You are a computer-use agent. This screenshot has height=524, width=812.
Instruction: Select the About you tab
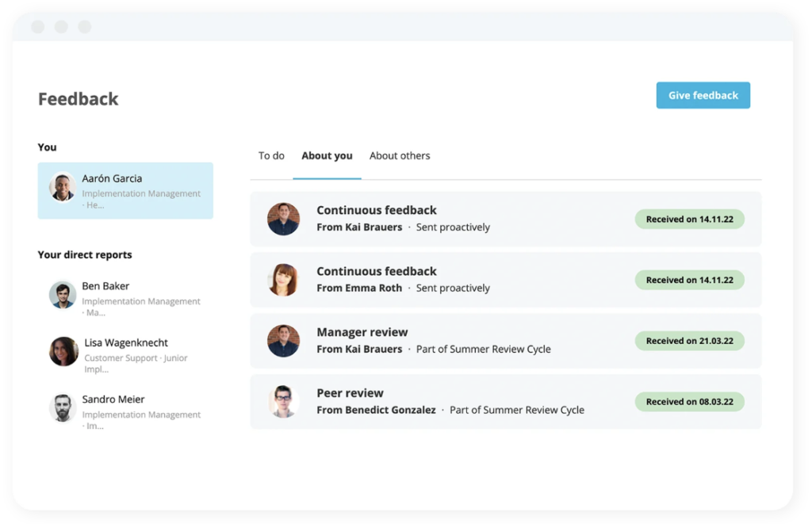tap(327, 155)
